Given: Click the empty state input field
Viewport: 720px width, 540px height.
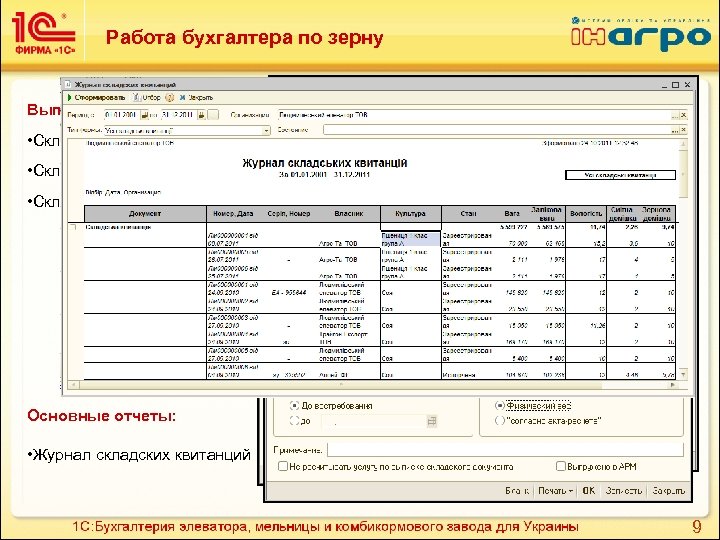Looking at the screenshot, I should pyautogui.click(x=497, y=130).
